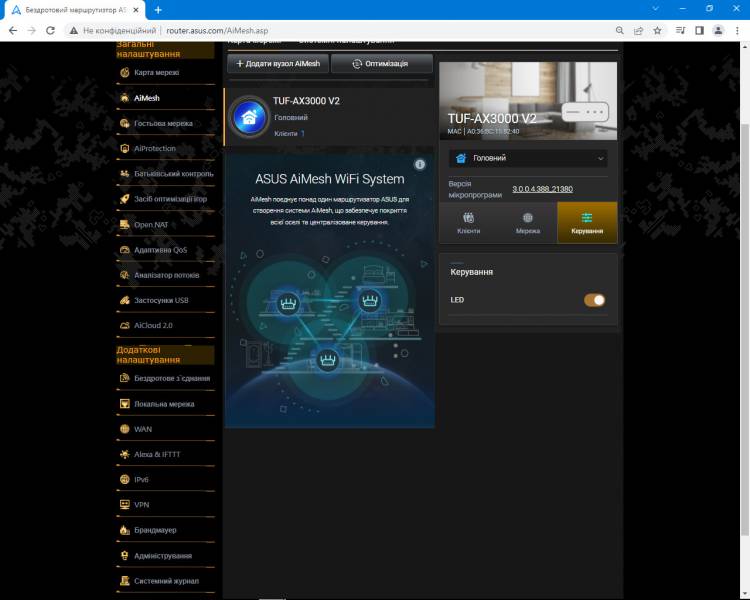This screenshot has width=750, height=600.
Task: Click Додати вузол AiMesh button
Action: 278,64
